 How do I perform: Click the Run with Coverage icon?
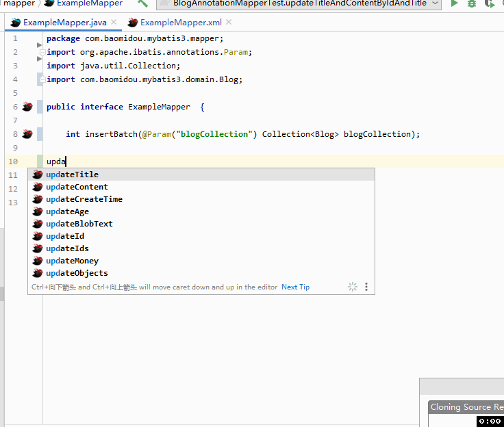tap(490, 3)
